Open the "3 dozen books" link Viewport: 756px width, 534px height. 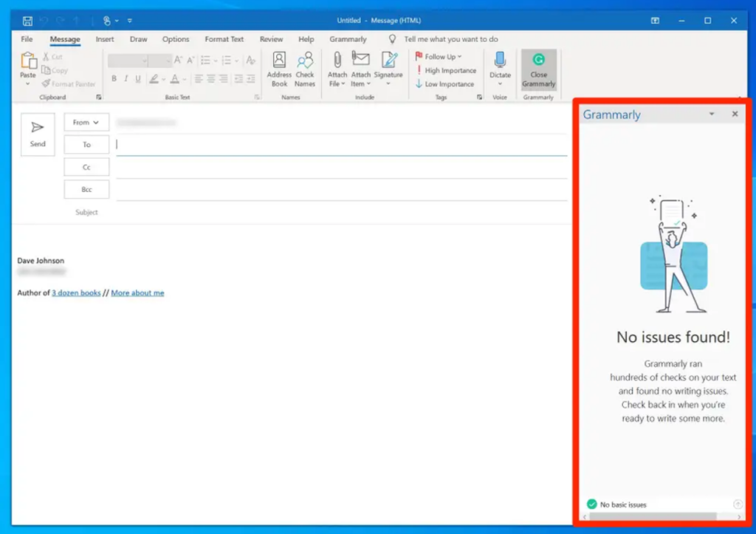[76, 292]
